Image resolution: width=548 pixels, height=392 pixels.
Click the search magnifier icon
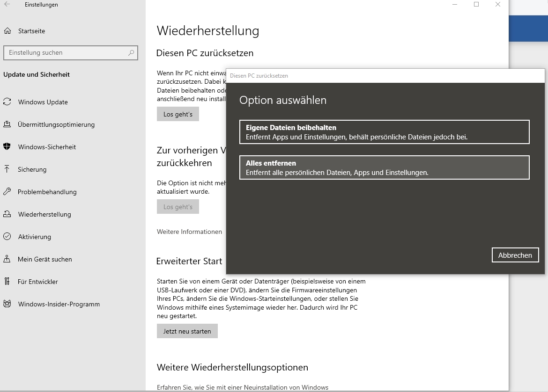point(131,53)
